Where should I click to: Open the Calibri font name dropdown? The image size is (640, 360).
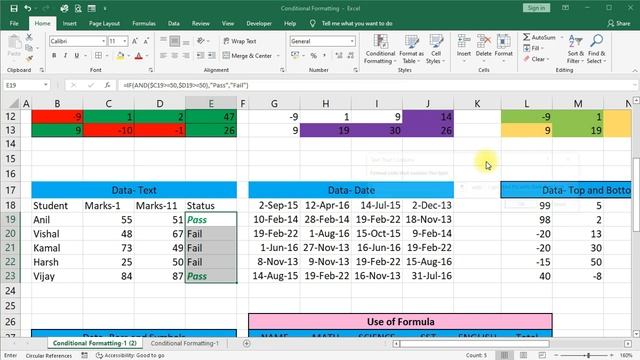point(103,41)
